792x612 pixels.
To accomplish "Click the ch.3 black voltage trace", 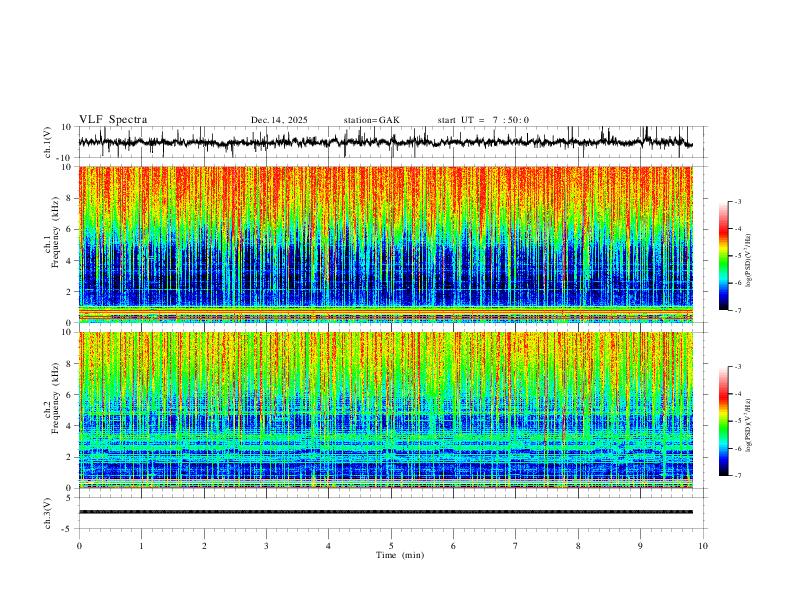I will pos(385,512).
